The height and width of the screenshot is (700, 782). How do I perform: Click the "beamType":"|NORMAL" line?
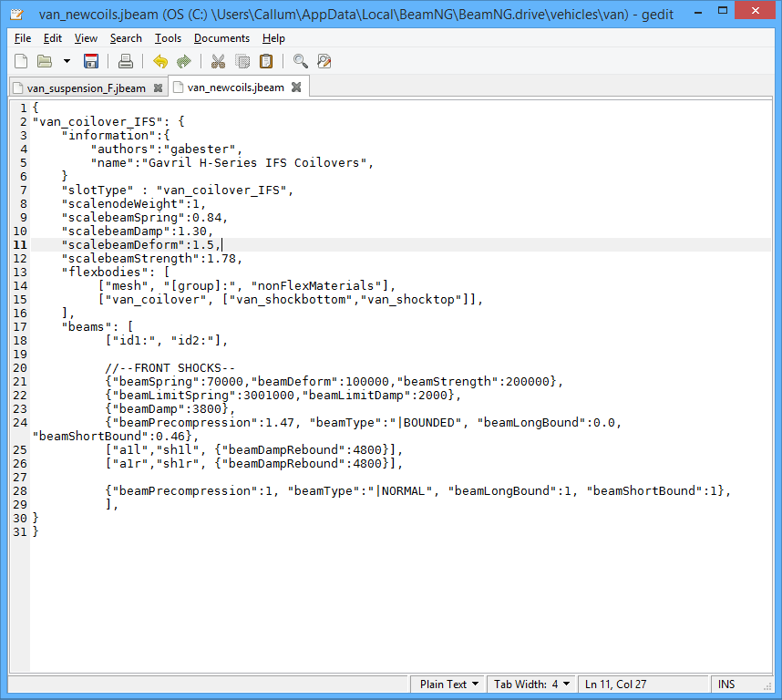point(418,491)
